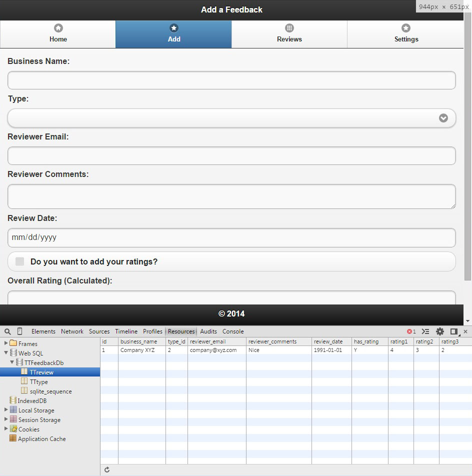This screenshot has width=472, height=476.
Task: Click the show console drawer icon
Action: (425, 331)
